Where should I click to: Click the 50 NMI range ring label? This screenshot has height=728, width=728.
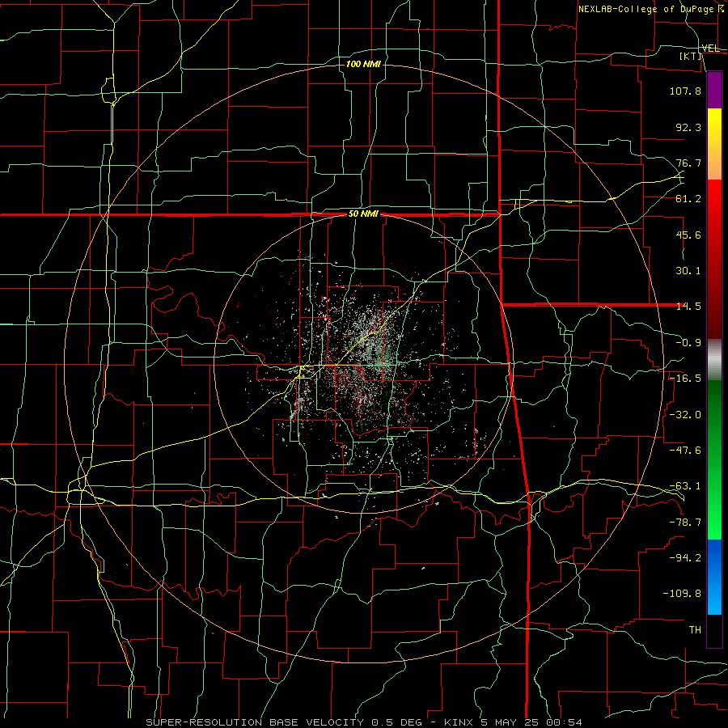click(363, 214)
